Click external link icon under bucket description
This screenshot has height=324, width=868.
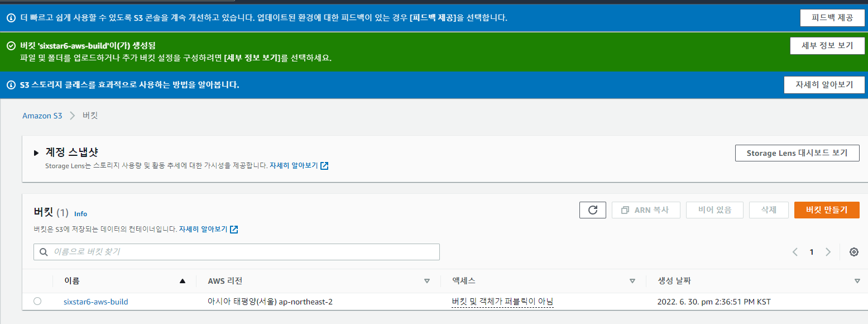(234, 230)
